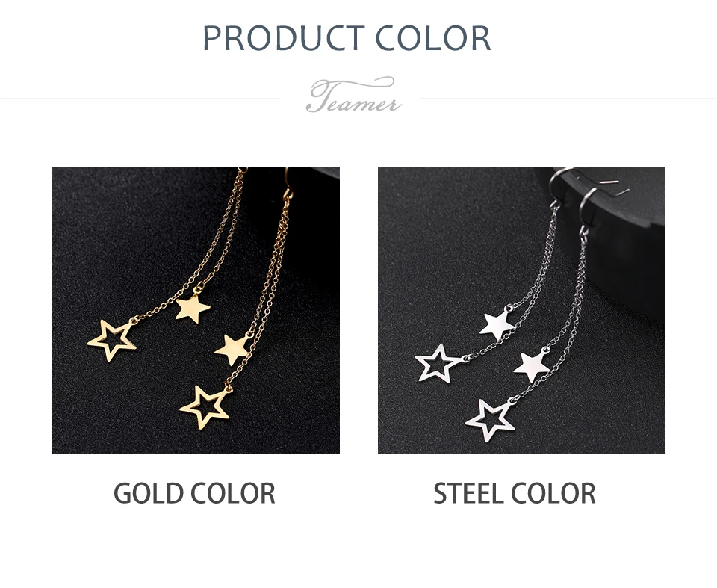Click the PRODUCT COLOR heading
717x588 pixels.
[347, 38]
